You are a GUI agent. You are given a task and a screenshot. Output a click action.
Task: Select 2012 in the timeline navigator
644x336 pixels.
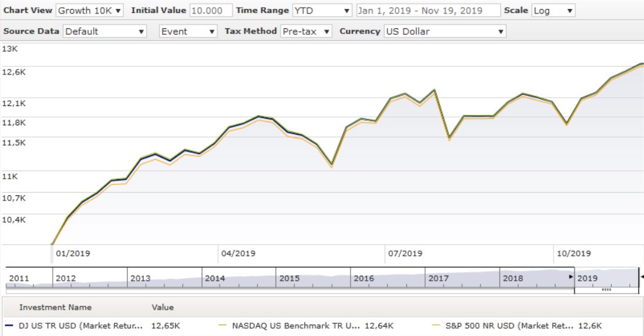(x=66, y=278)
